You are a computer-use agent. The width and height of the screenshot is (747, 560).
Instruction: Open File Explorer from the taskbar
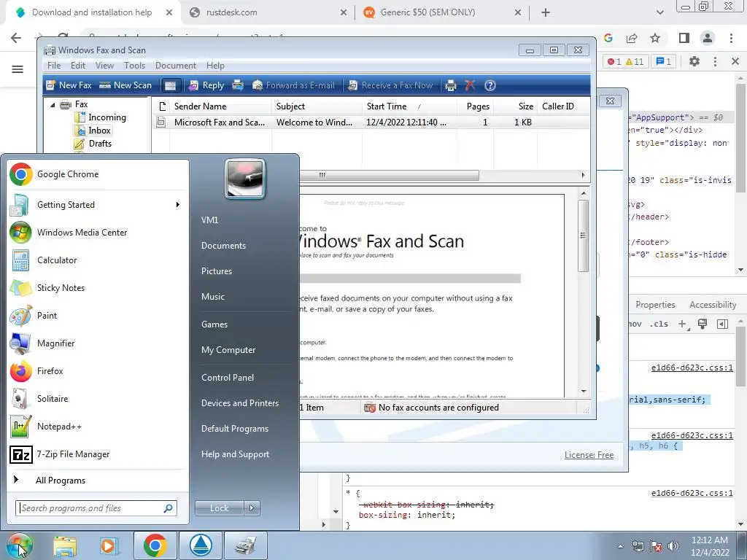[x=65, y=545]
